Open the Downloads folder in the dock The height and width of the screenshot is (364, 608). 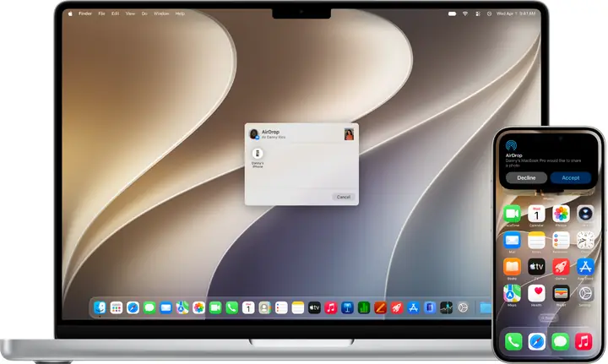coord(485,307)
